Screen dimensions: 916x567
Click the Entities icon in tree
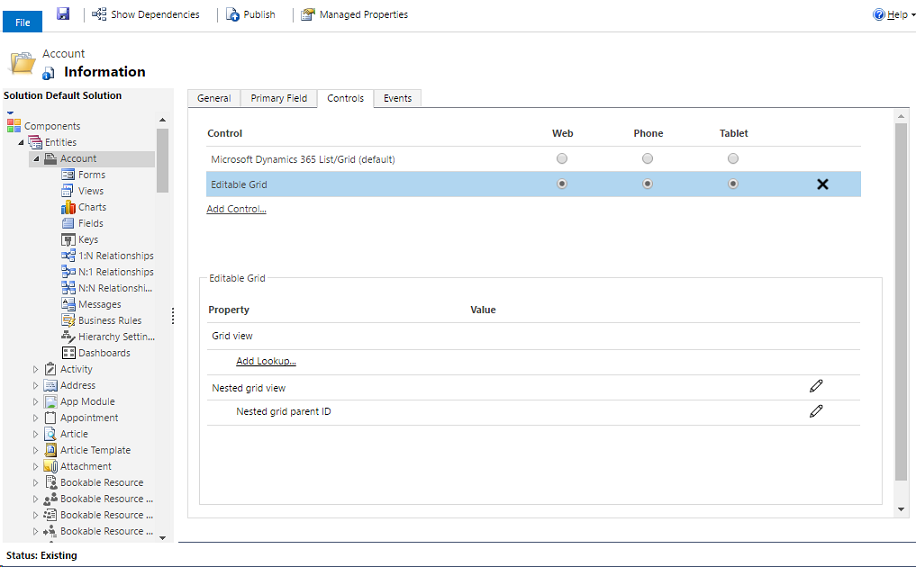pyautogui.click(x=35, y=142)
